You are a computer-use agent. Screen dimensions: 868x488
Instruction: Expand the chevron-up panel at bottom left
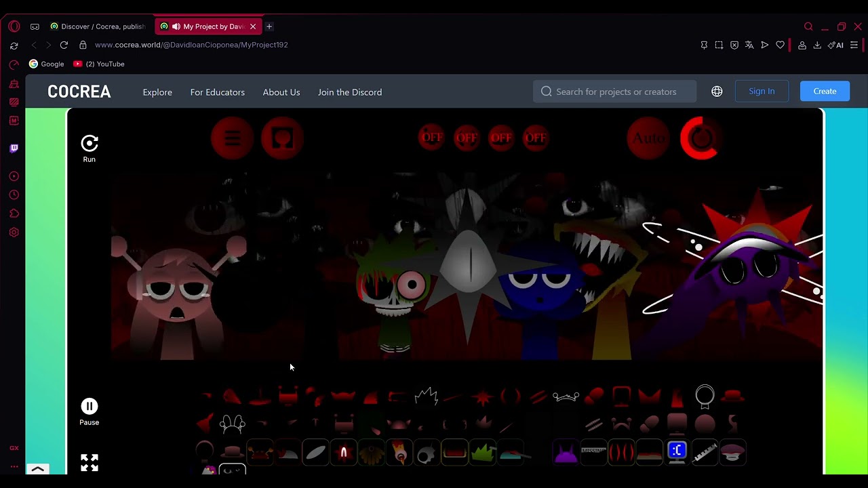(x=38, y=469)
